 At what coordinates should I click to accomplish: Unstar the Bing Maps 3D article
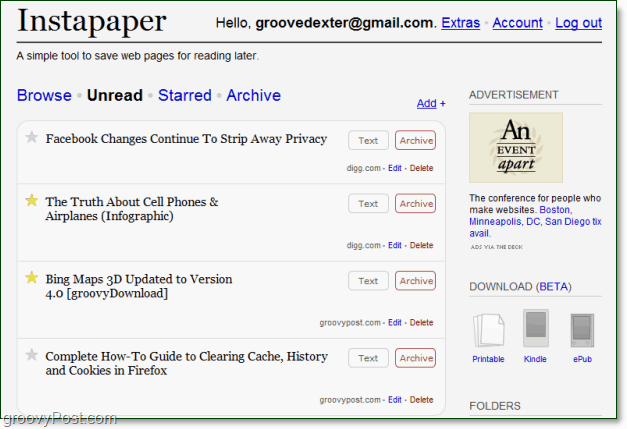pyautogui.click(x=32, y=277)
